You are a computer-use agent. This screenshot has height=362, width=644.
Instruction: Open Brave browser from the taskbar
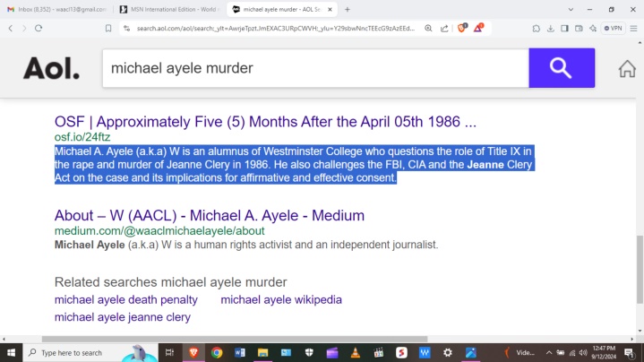tap(193, 352)
